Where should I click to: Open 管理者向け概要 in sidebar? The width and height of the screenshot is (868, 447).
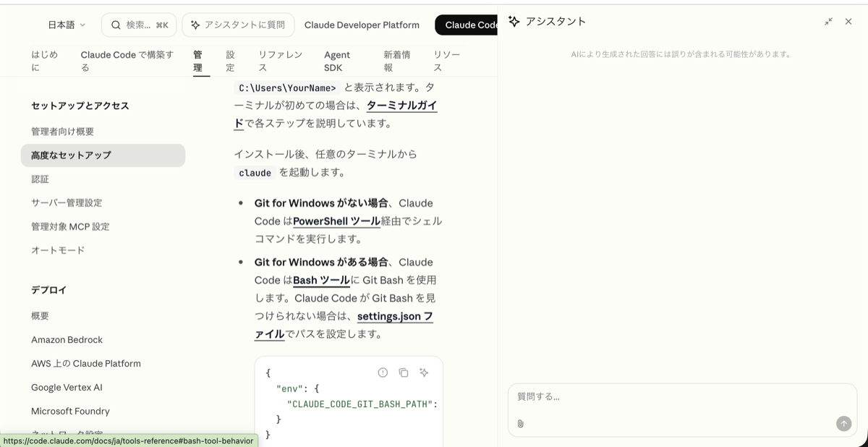[x=62, y=132]
